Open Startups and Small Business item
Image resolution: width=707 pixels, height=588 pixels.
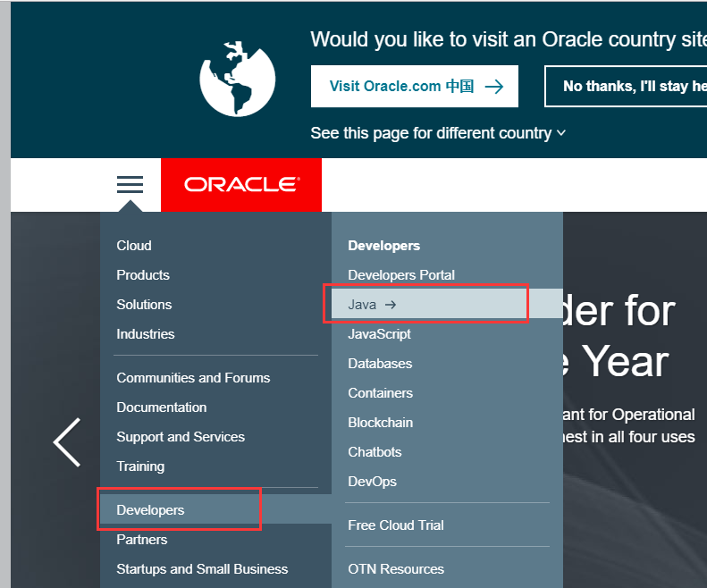[202, 569]
